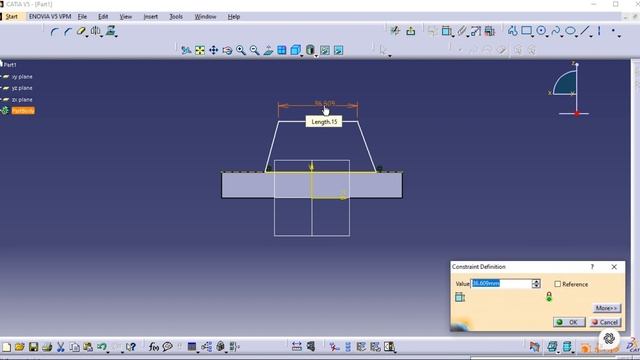Screen dimensions: 640x360
Task: Click OK in Constraint Definition
Action: coord(569,322)
